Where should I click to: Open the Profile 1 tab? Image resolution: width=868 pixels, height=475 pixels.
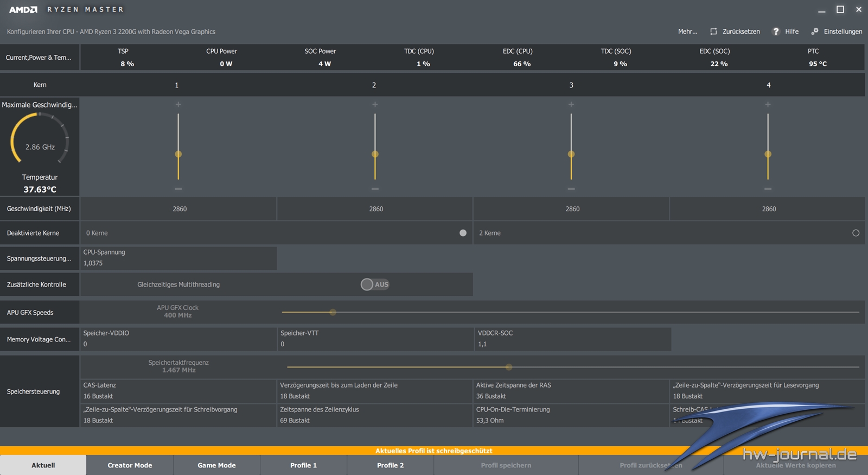[303, 465]
